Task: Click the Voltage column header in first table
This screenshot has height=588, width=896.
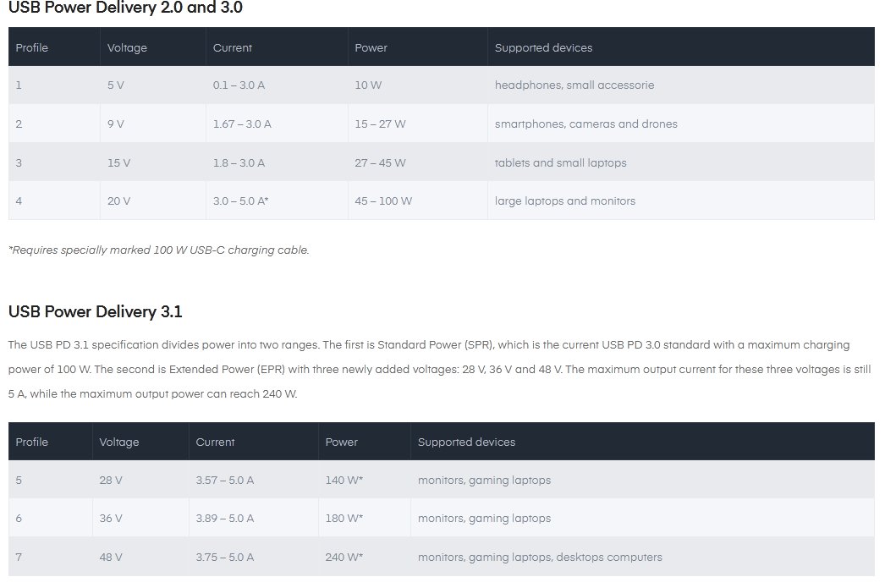Action: (127, 47)
